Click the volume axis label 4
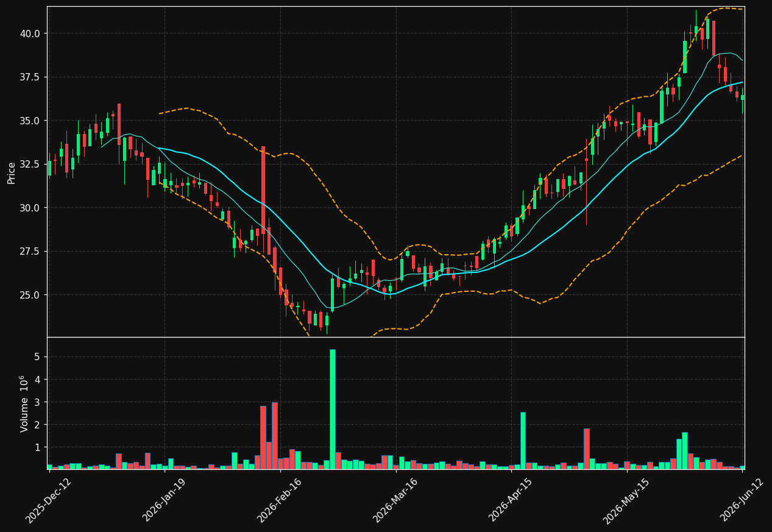Image resolution: width=772 pixels, height=532 pixels. 37,380
